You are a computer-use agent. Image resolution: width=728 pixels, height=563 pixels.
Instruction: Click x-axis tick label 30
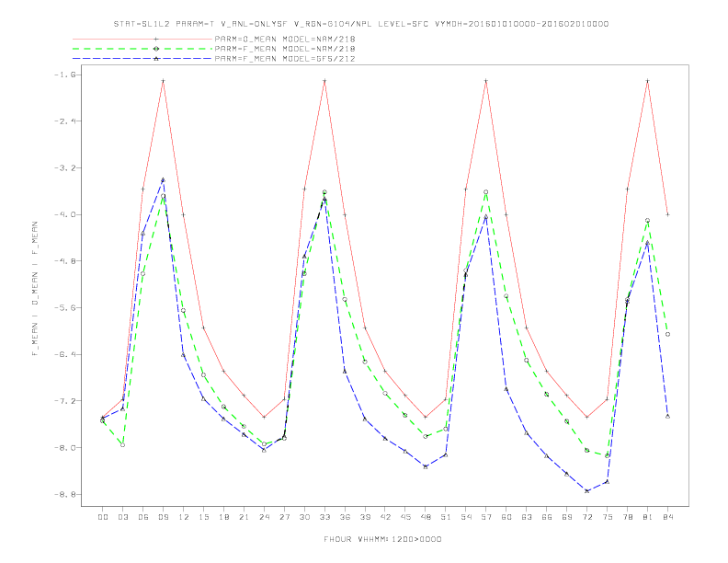tap(304, 517)
